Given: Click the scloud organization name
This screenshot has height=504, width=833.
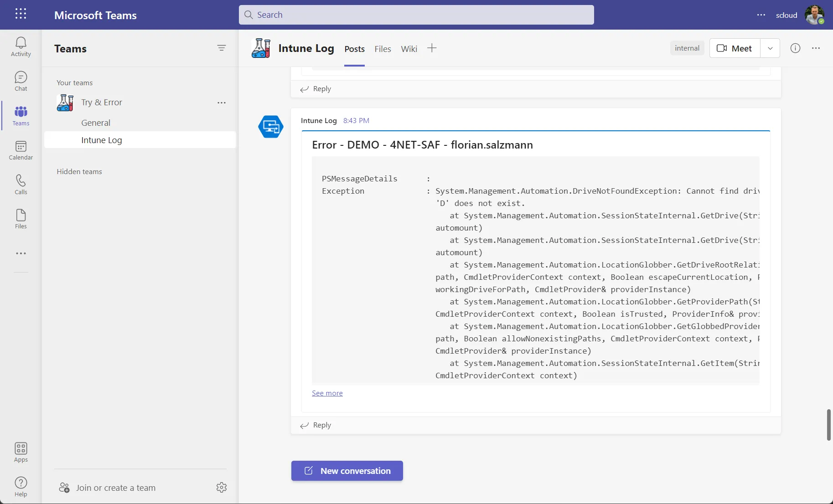Looking at the screenshot, I should tap(786, 15).
